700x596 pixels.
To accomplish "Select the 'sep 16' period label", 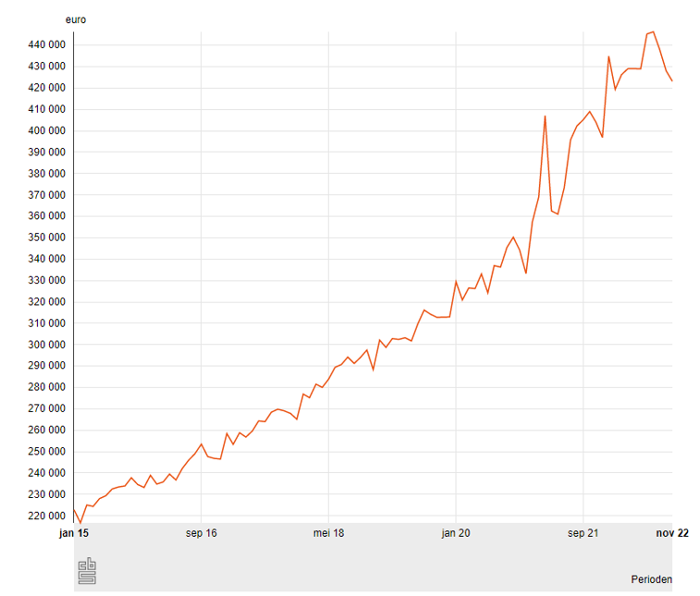I will click(x=201, y=533).
